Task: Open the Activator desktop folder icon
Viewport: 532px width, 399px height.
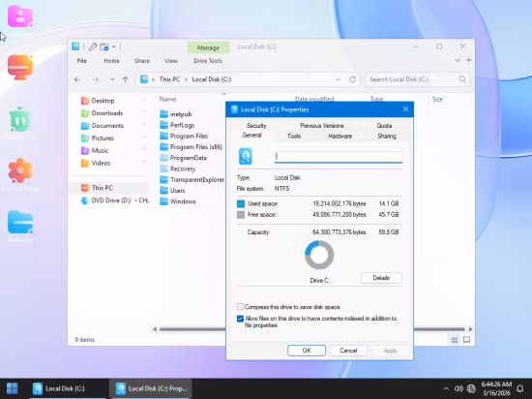Action: [20, 223]
